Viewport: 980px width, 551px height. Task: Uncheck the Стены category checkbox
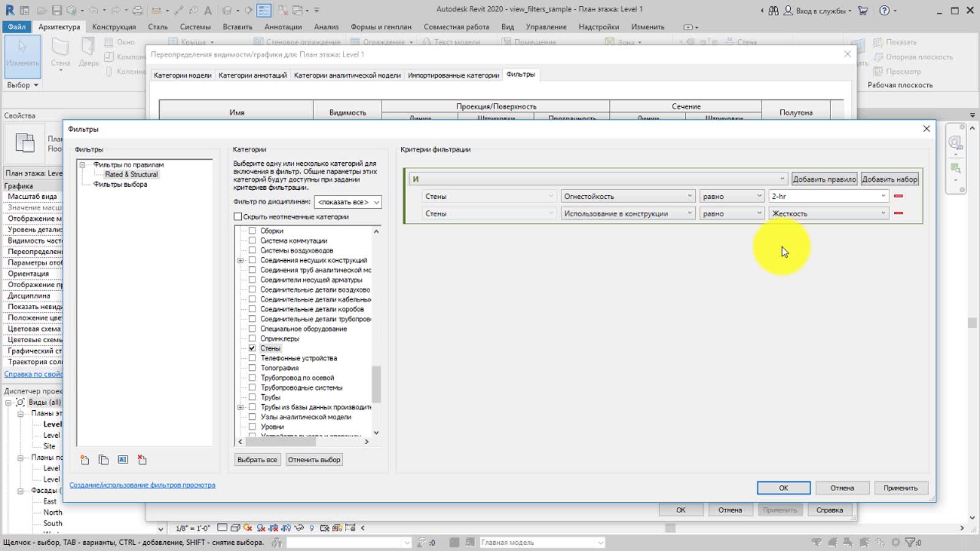(x=252, y=348)
